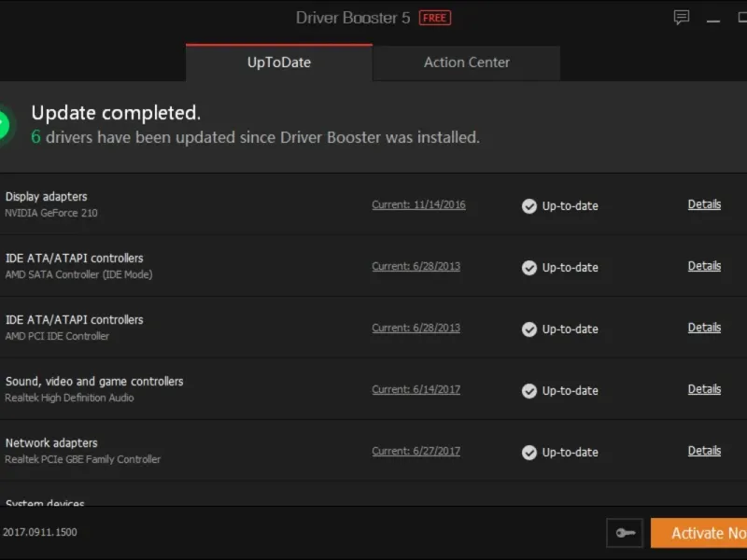Click the Current: 11/14/2016 date link
Viewport: 747px width, 560px height.
[x=418, y=204]
